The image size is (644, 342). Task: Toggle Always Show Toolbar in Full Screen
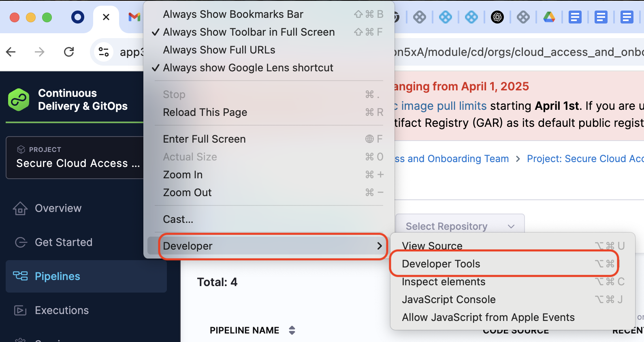click(x=249, y=32)
